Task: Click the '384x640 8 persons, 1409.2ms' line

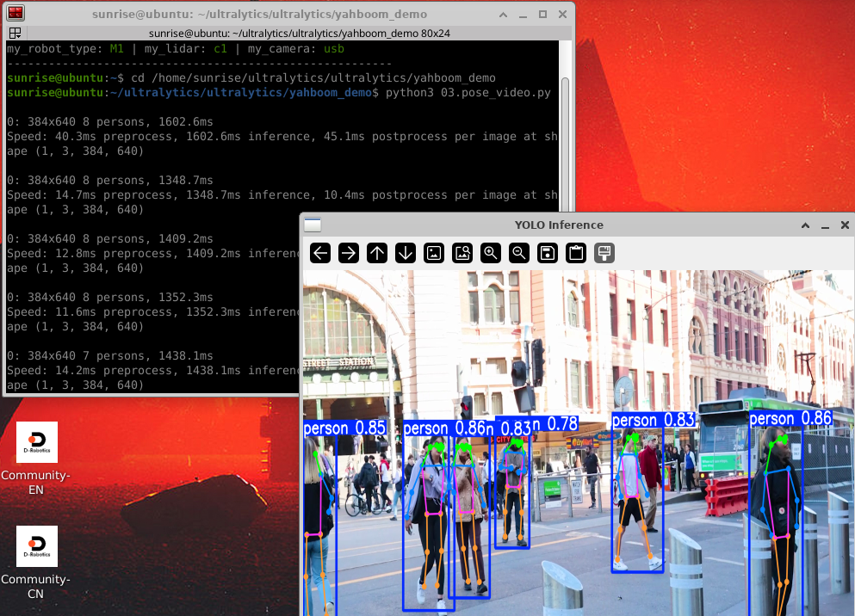Action: [110, 238]
